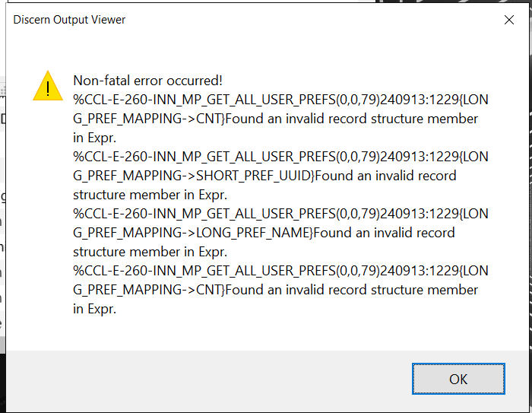
Task: Click the OK button
Action: point(458,379)
